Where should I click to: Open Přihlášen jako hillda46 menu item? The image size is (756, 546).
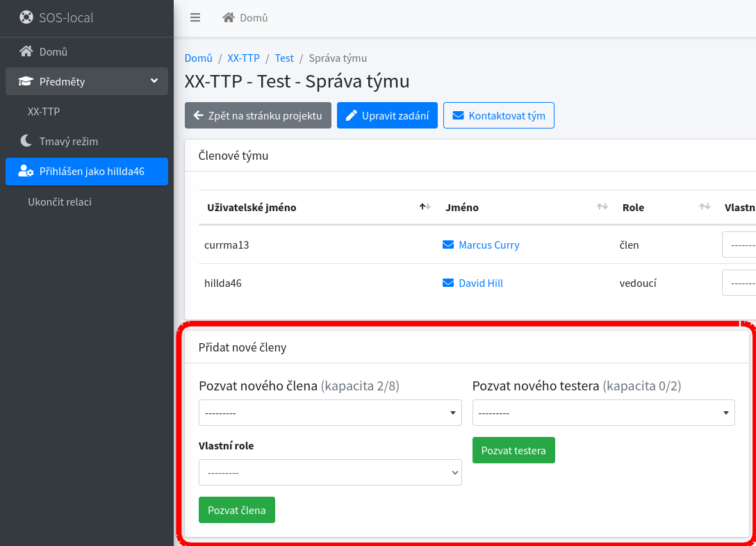(x=87, y=172)
